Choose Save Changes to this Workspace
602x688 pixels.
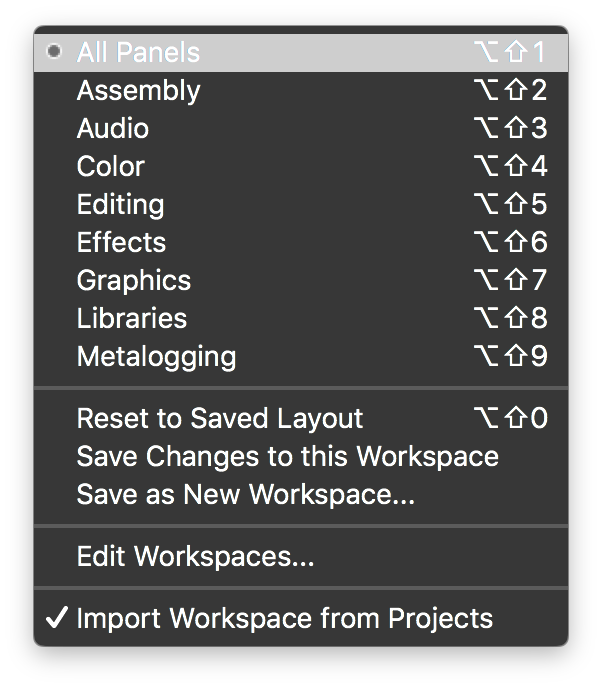(x=287, y=457)
